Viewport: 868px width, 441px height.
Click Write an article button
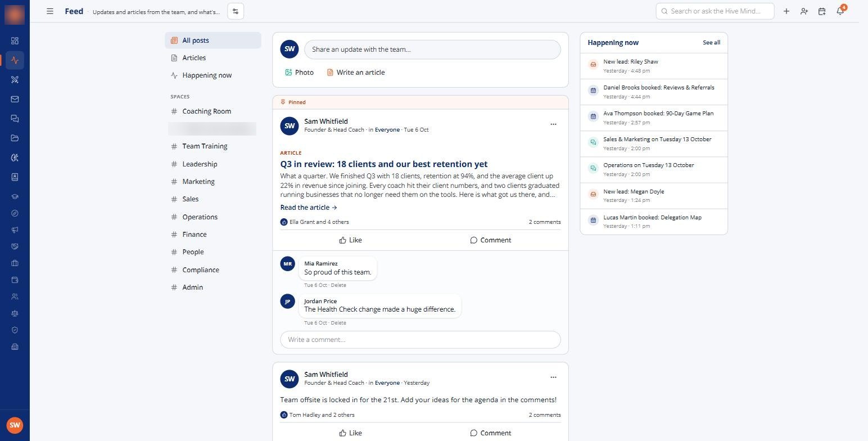356,73
